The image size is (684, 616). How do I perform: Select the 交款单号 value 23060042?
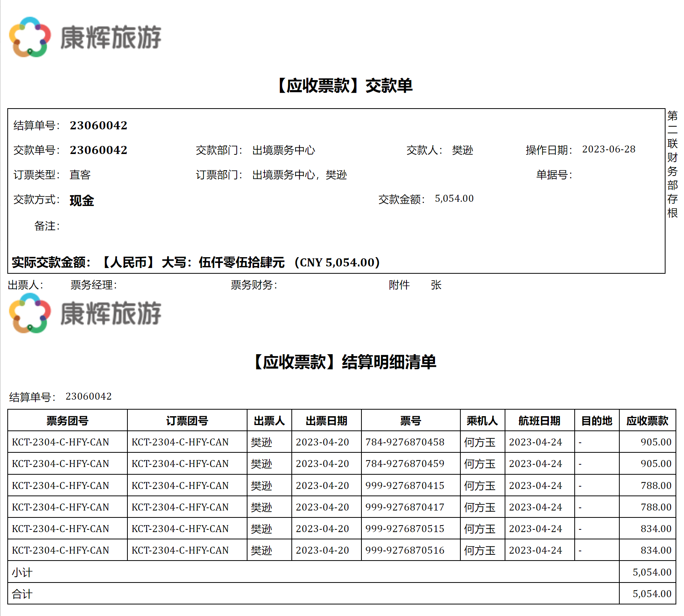[x=98, y=150]
